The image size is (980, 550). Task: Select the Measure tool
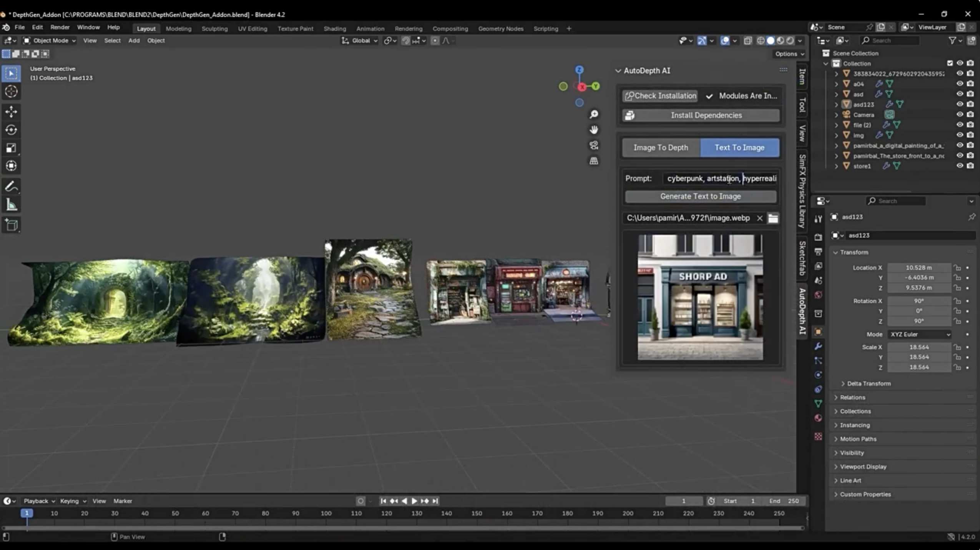(x=11, y=205)
